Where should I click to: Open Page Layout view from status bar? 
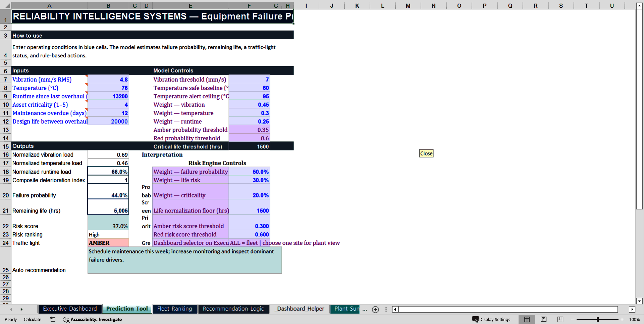tap(543, 319)
